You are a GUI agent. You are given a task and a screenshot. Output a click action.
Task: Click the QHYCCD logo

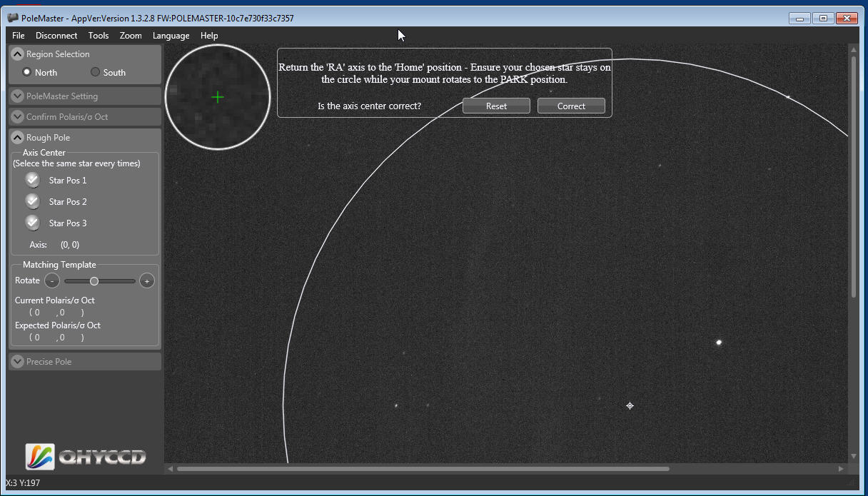click(86, 457)
